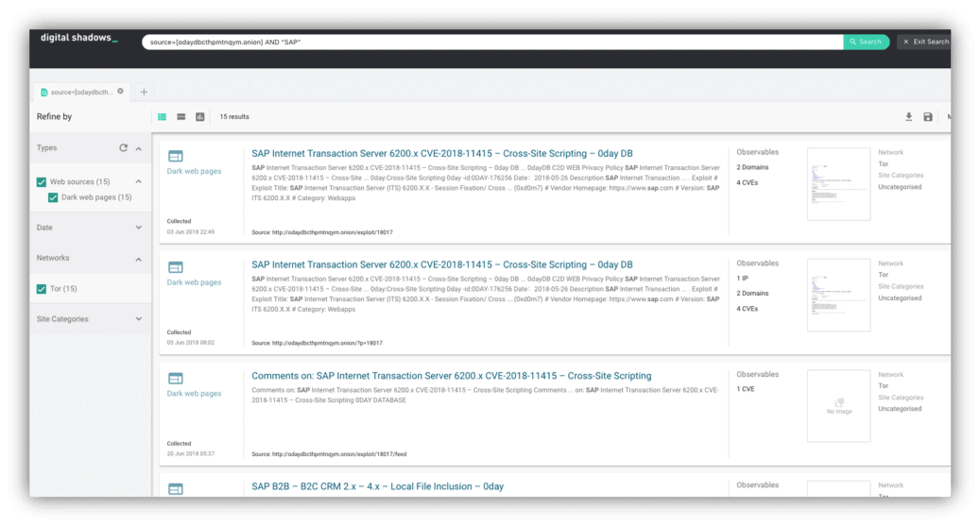This screenshot has width=980, height=525.
Task: Click Dark web pages icon of first result
Action: [176, 156]
